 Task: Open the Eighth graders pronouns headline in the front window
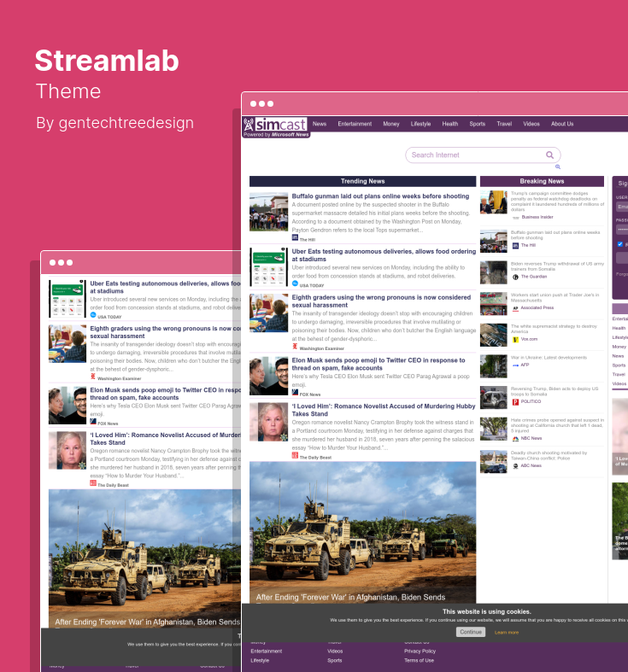[381, 301]
